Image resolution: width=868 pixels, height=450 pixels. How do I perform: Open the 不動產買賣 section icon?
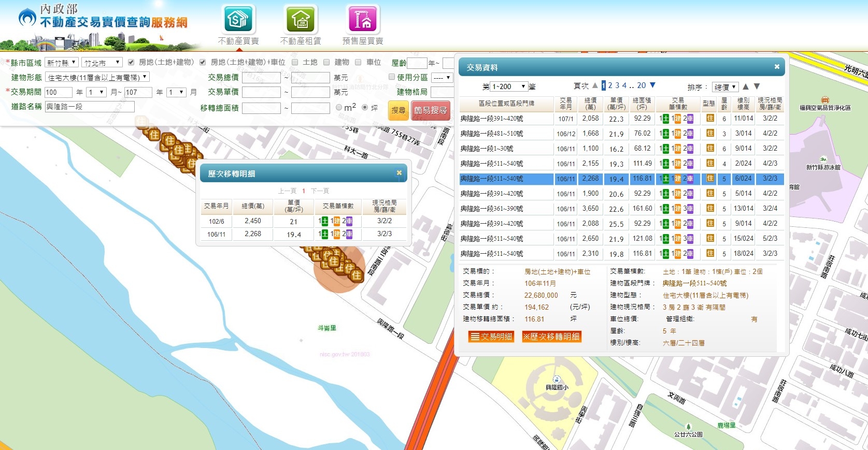pos(238,20)
